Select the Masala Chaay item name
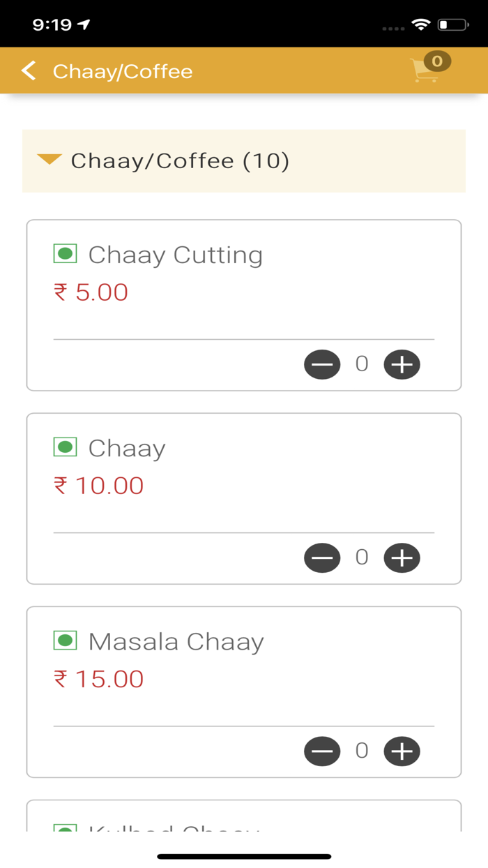Viewport: 488px width, 868px height. pyautogui.click(x=176, y=641)
